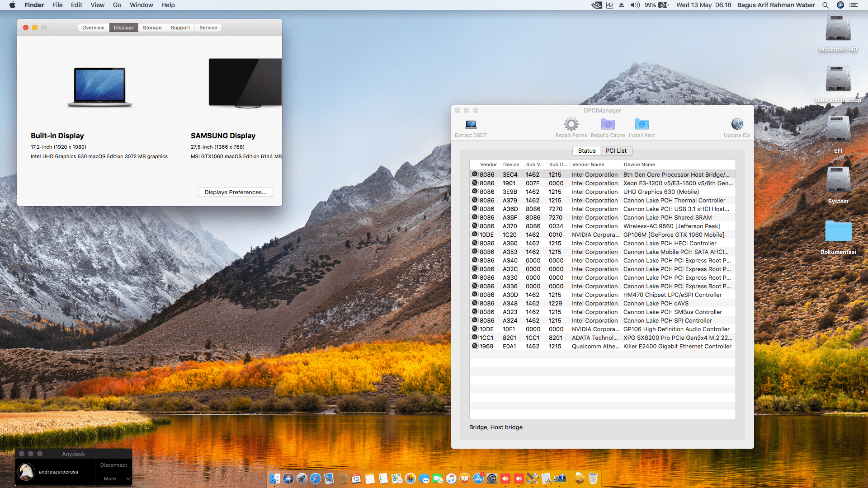
Task: Open Spotlight search magnifier icon
Action: 826,5
